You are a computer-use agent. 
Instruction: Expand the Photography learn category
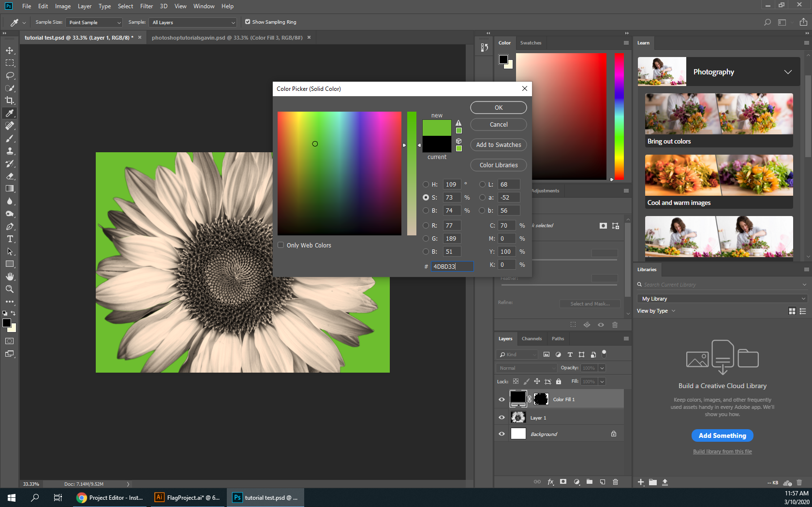pyautogui.click(x=788, y=72)
